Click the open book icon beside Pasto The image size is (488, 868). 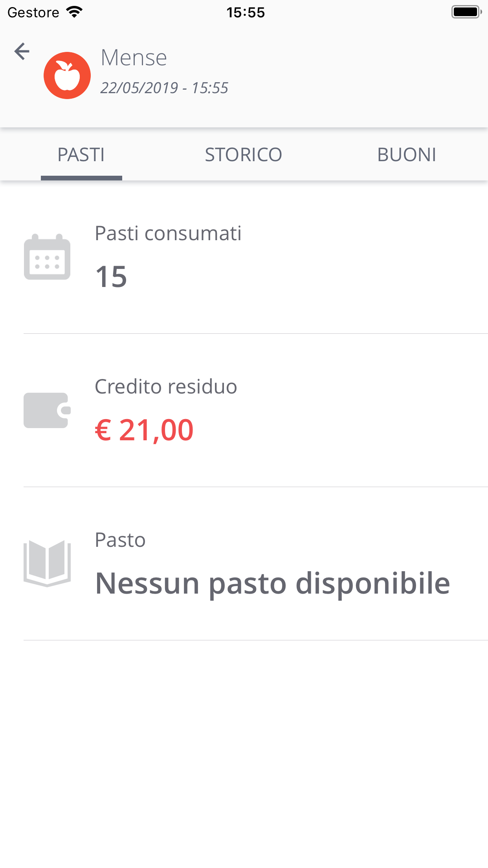click(47, 563)
